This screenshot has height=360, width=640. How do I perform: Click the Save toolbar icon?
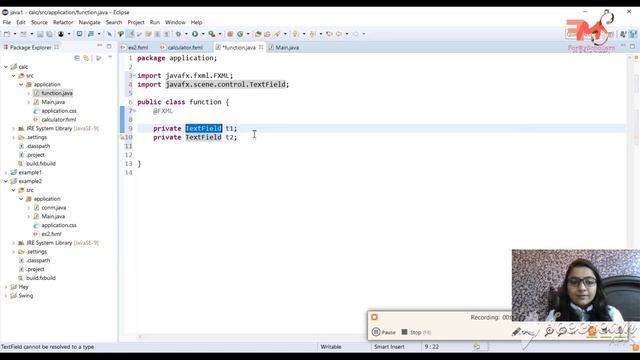pos(40,34)
